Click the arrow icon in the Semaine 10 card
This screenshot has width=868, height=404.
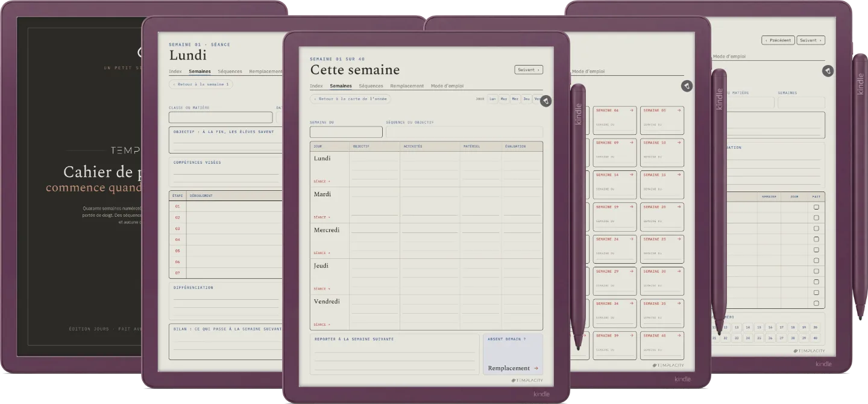point(679,143)
